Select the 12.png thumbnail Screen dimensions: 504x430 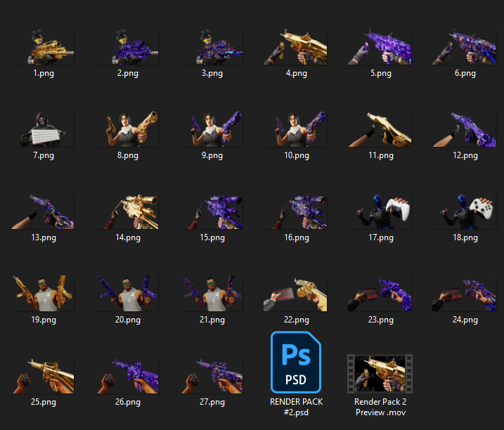[x=465, y=129]
